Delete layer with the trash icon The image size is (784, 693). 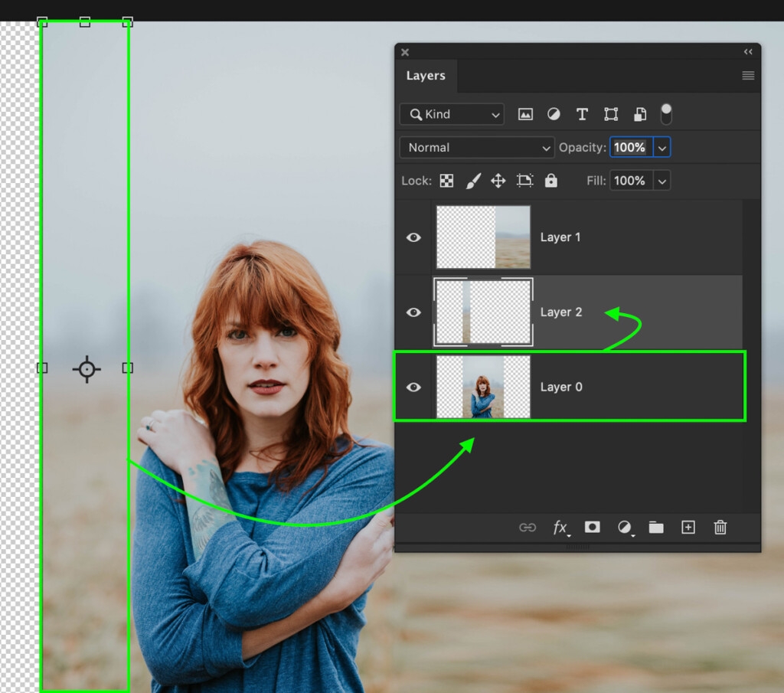[x=720, y=527]
